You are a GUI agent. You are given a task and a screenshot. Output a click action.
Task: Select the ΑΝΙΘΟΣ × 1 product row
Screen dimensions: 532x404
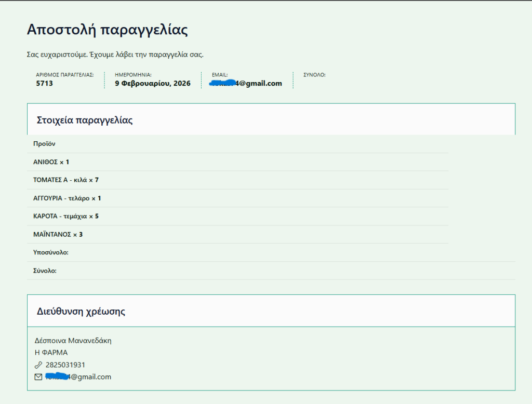pos(51,162)
